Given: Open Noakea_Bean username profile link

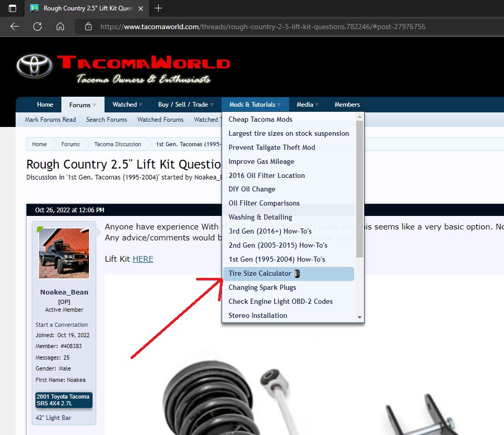Looking at the screenshot, I should point(64,292).
